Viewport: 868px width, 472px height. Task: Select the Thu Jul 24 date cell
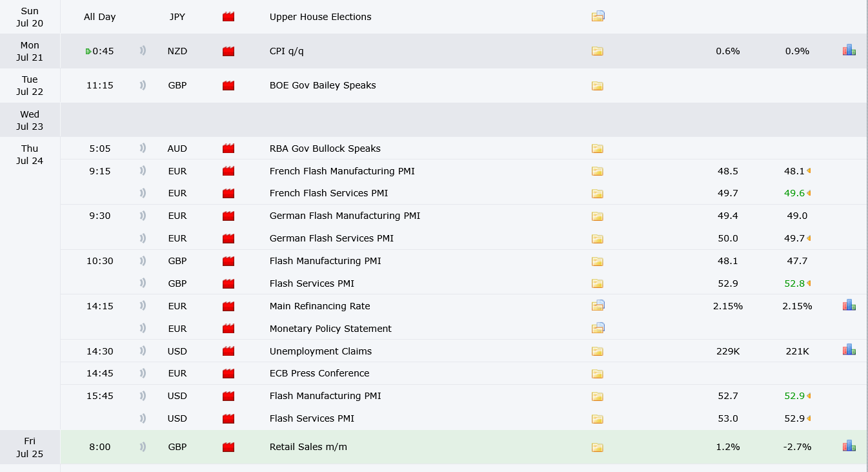click(30, 154)
